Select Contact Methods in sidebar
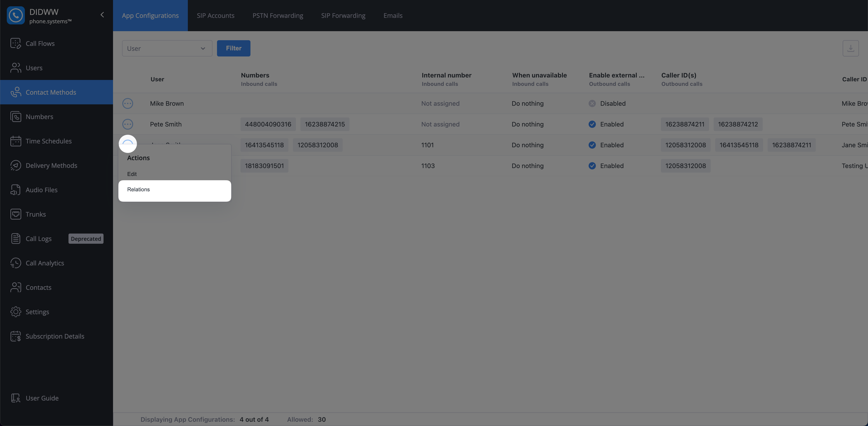 click(x=57, y=92)
